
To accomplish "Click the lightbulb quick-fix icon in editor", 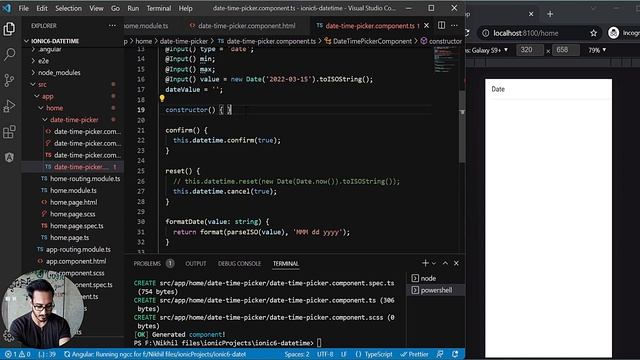I will click(162, 98).
